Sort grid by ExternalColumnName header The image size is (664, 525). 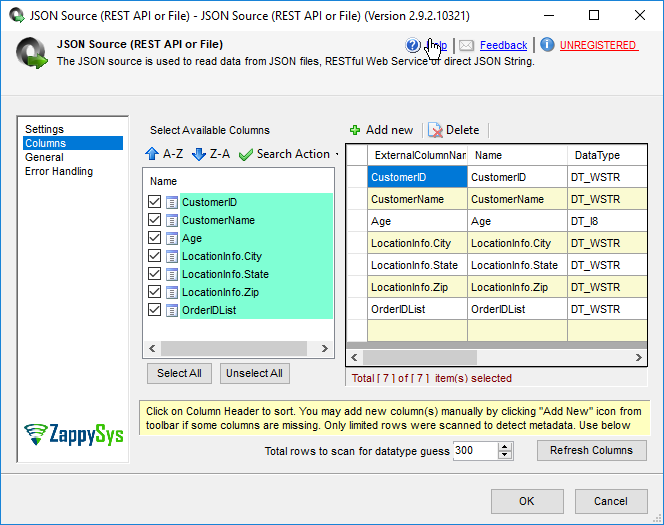(x=418, y=155)
